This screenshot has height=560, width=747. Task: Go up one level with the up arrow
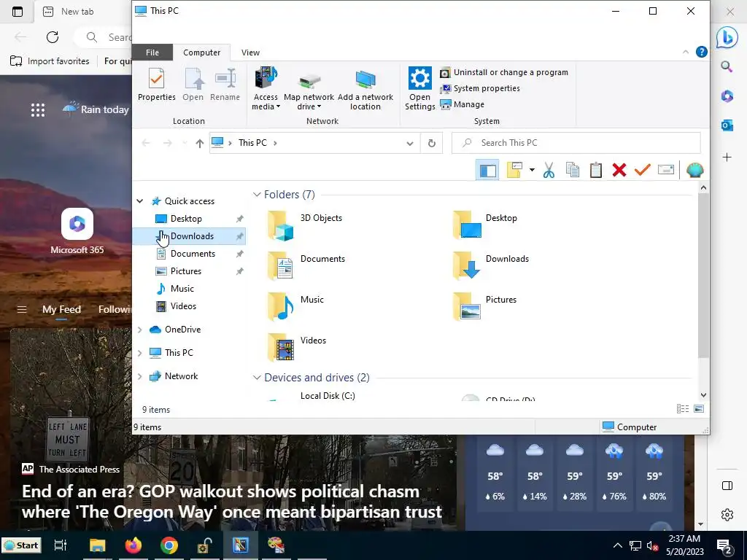(200, 143)
